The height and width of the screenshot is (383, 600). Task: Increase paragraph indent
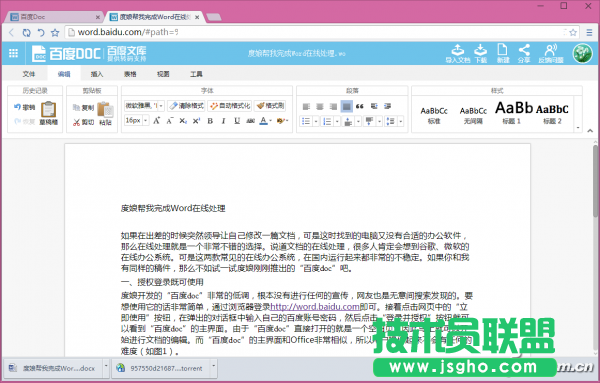click(x=388, y=106)
